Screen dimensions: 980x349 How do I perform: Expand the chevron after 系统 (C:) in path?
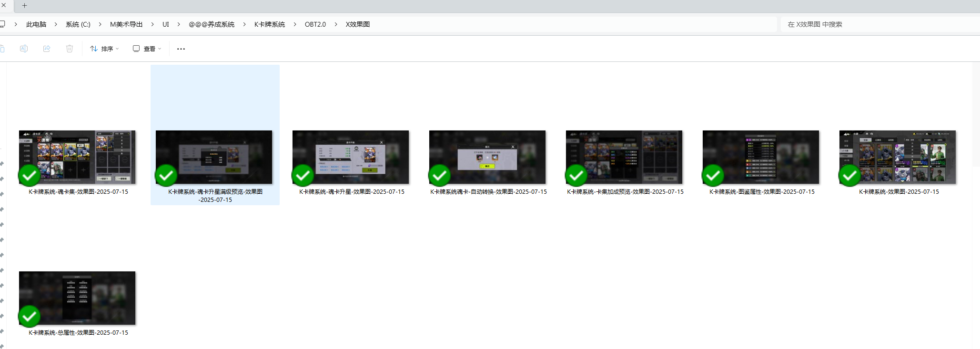pyautogui.click(x=100, y=24)
